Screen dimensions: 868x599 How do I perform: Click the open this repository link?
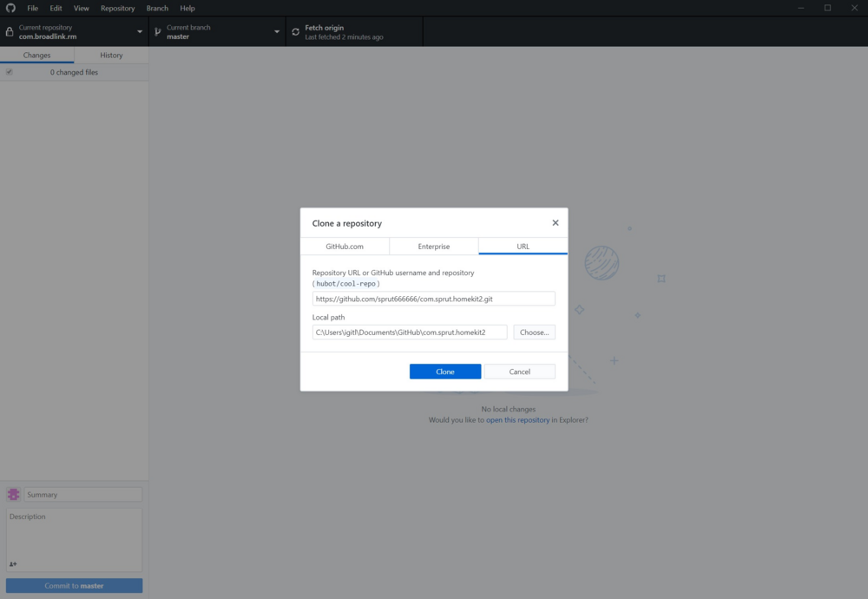coord(517,419)
